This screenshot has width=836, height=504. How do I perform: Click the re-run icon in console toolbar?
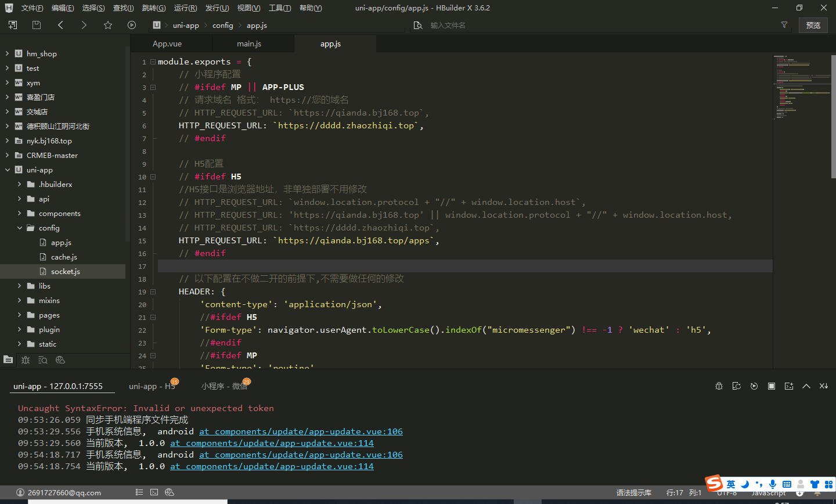pyautogui.click(x=754, y=386)
